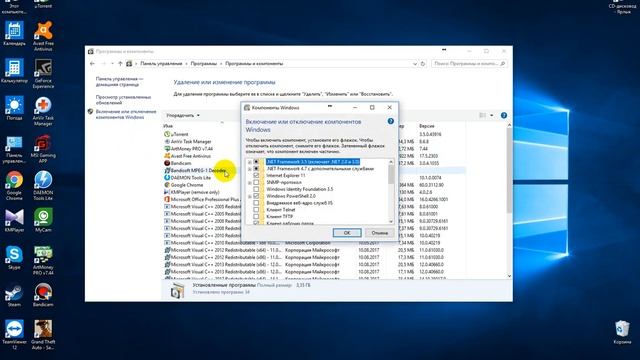Open the view options dropdown arrow

click(491, 116)
